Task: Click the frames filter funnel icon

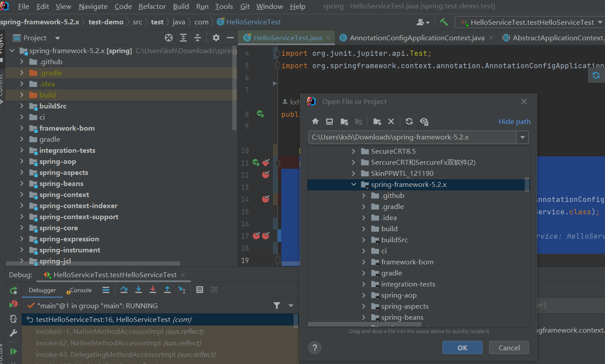Action: pyautogui.click(x=277, y=306)
